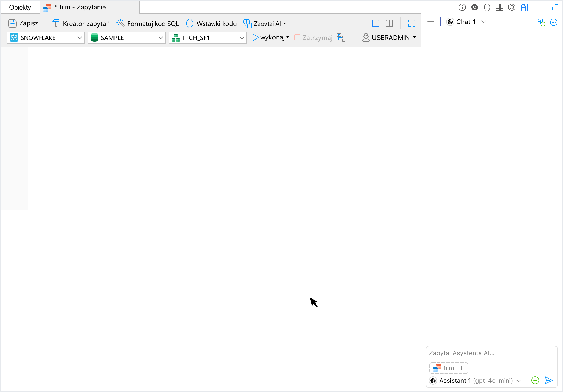
Task: Open Wstawki kodu snippets
Action: coord(211,24)
